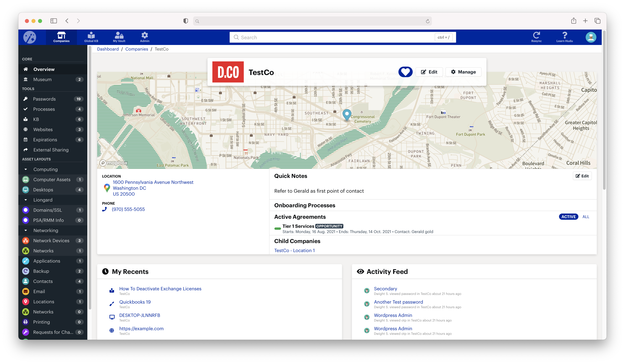Collapse the Computing asset group

pyautogui.click(x=26, y=169)
